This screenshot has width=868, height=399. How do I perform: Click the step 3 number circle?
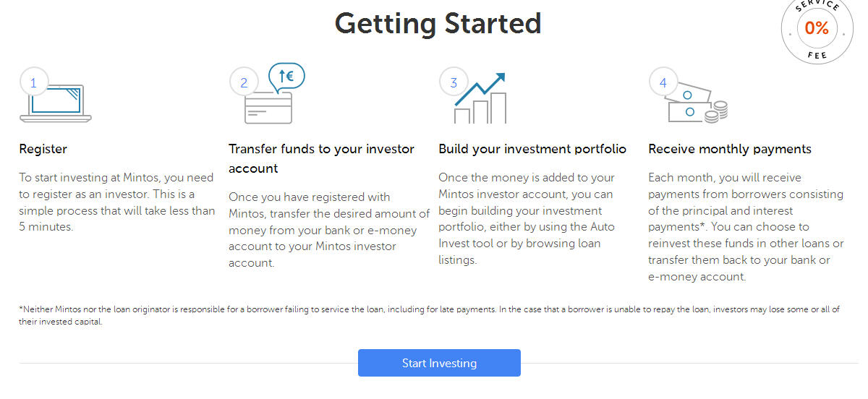[454, 82]
